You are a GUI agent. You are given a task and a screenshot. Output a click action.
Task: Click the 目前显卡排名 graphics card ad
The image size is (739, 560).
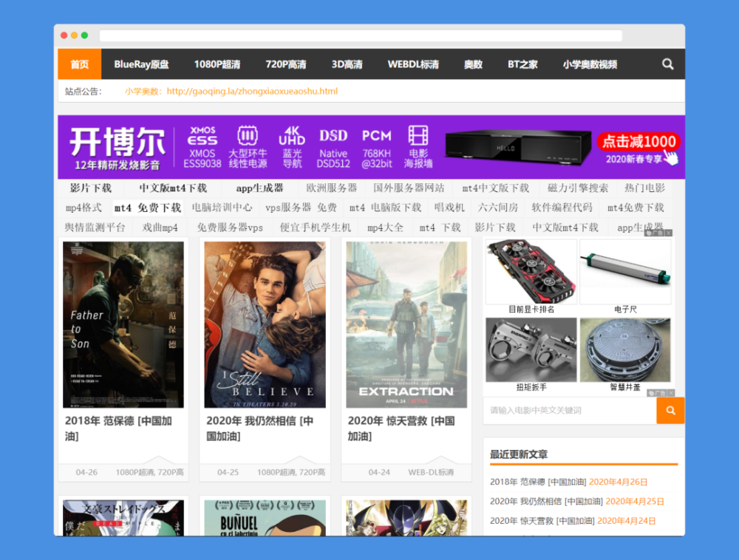[531, 272]
